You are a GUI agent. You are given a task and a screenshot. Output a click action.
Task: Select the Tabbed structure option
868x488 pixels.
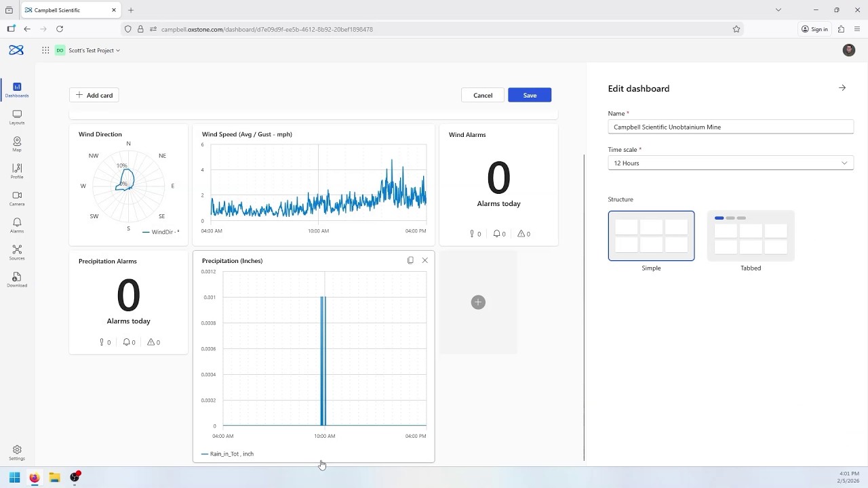click(x=751, y=236)
